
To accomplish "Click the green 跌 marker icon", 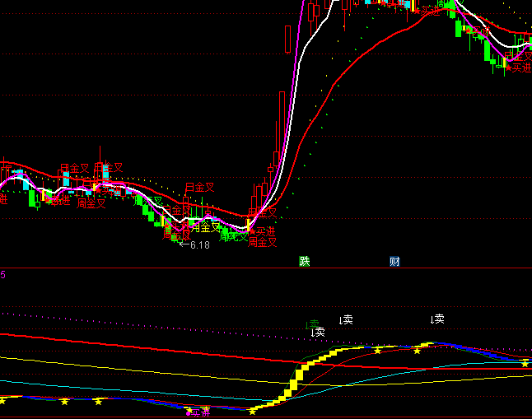I will tap(305, 262).
